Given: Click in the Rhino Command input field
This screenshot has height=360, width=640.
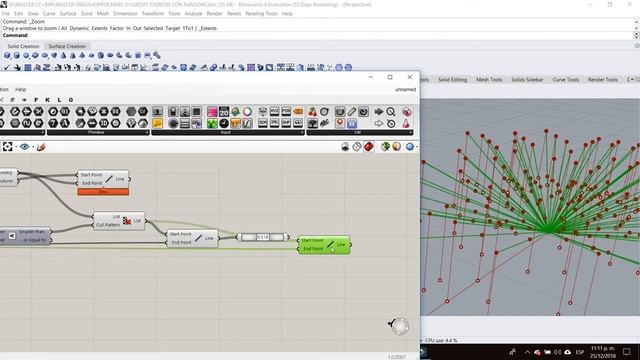Looking at the screenshot, I should [x=318, y=36].
